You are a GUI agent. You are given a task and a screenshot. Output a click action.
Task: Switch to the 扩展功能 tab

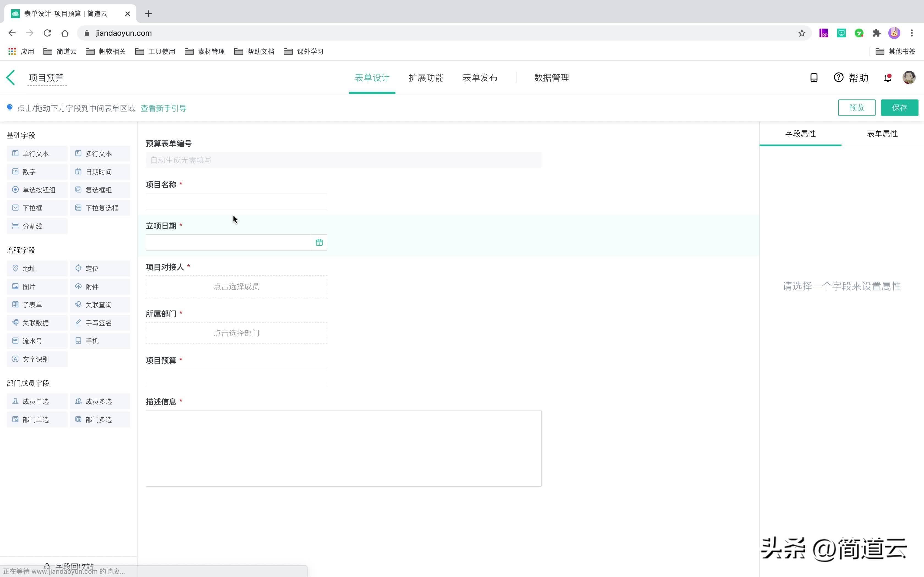point(426,77)
